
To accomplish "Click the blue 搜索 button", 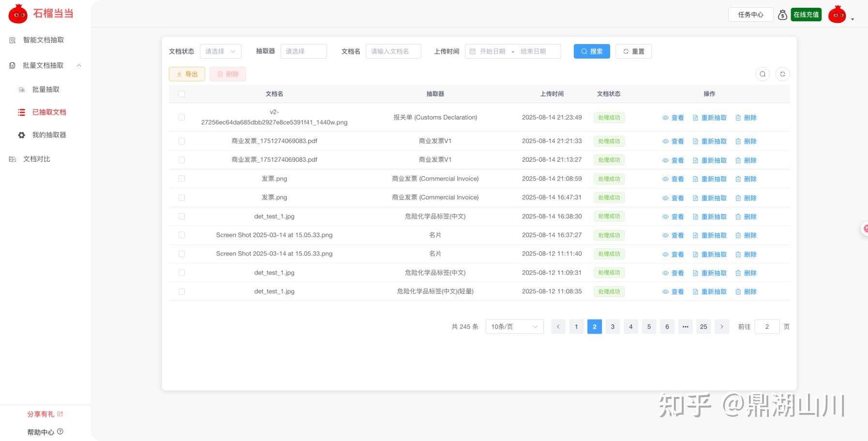I will click(592, 51).
